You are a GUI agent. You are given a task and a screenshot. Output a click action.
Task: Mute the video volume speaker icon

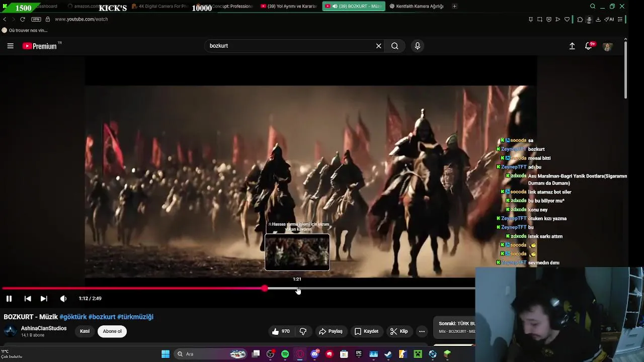point(63,299)
